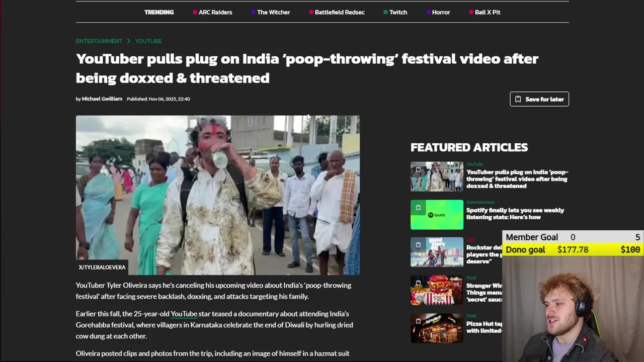Viewport: 644px width, 362px height.
Task: Bookmark the featured poop-throwing festival article
Action: point(418,169)
